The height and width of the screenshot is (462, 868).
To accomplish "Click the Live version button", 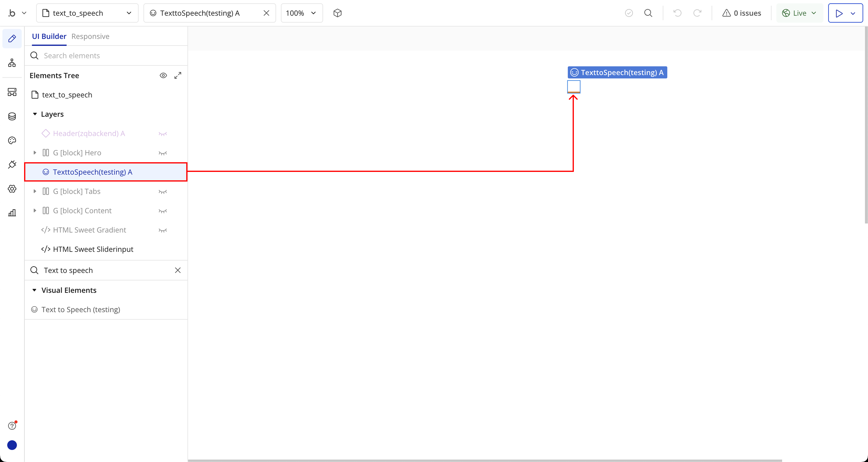I will click(x=799, y=13).
